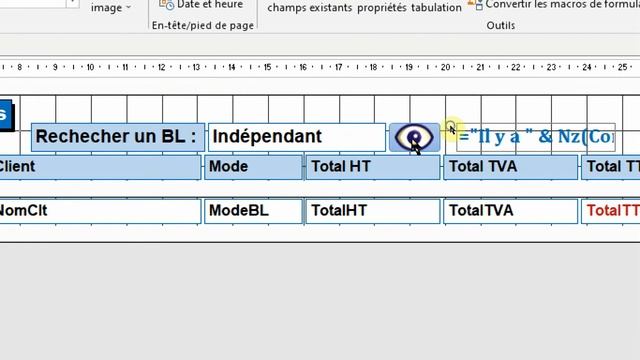Click the 'tabulation' order command
Viewport: 640px width, 360px height.
(436, 8)
